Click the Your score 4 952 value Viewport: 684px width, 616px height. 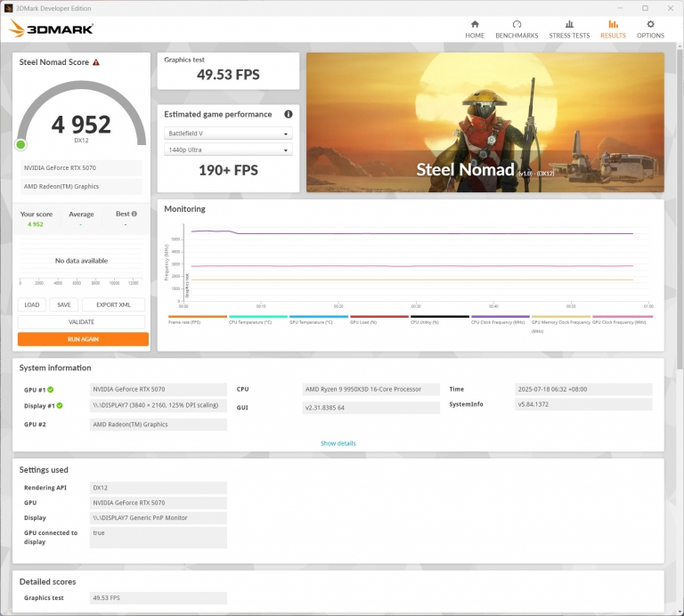point(36,224)
